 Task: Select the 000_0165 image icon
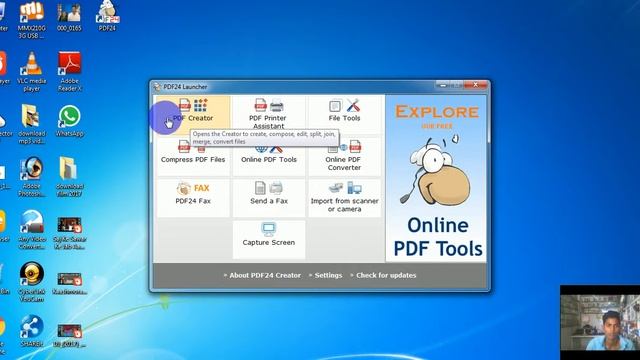point(69,17)
